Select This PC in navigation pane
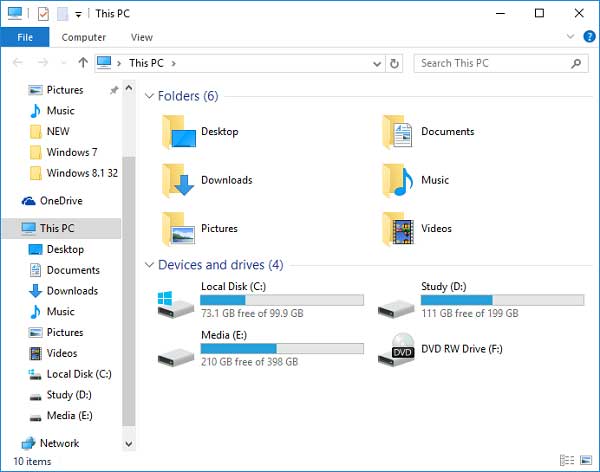600x472 pixels. pos(61,229)
